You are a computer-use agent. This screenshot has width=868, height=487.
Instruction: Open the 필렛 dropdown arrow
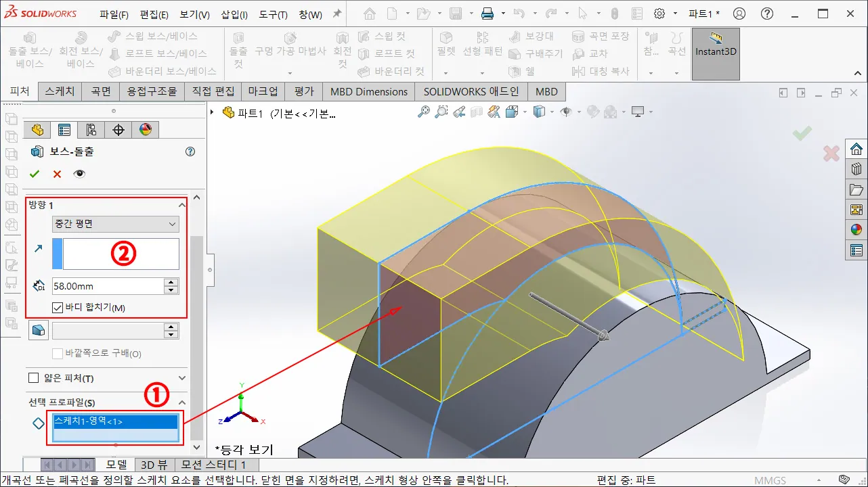pyautogui.click(x=446, y=73)
